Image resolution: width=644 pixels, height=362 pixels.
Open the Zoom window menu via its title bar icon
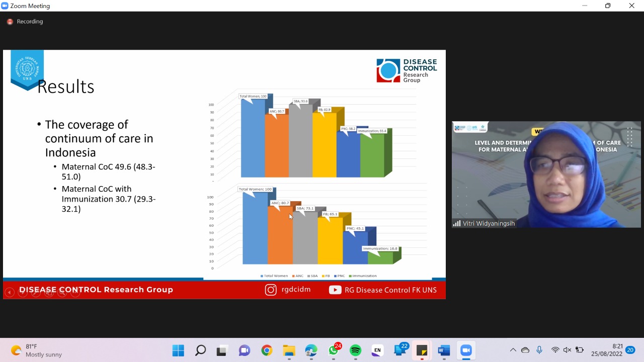[x=6, y=6]
